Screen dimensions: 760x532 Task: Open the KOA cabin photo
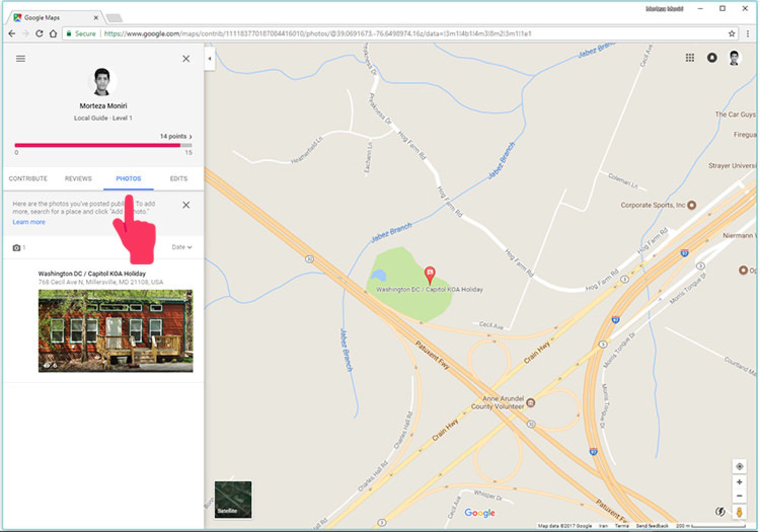coord(116,331)
